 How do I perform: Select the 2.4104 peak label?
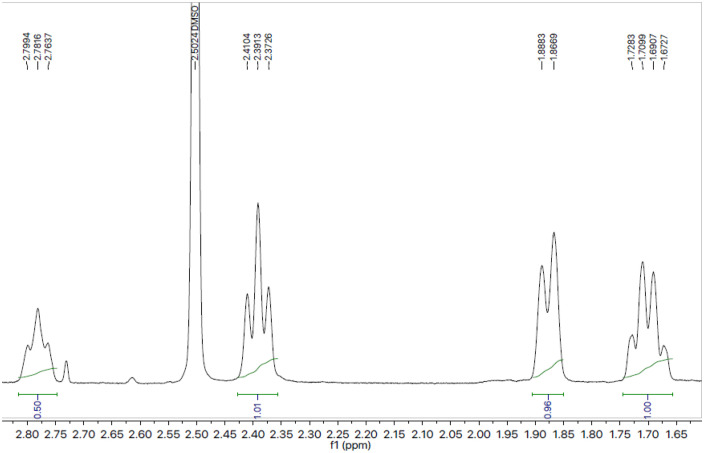[x=247, y=48]
